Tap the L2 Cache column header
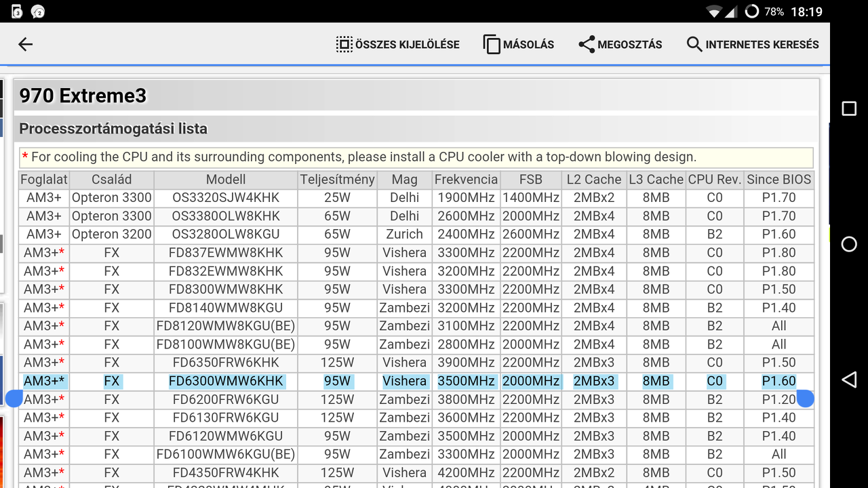 tap(594, 180)
